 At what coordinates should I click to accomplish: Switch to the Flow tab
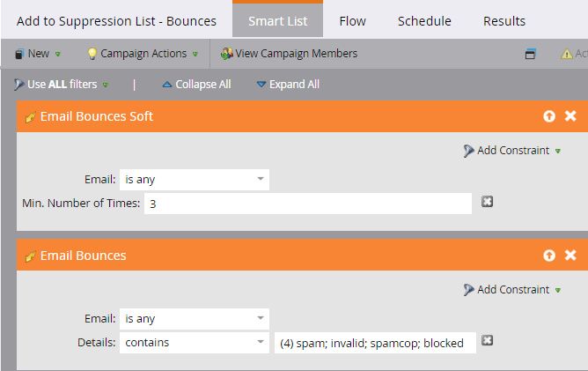(352, 21)
